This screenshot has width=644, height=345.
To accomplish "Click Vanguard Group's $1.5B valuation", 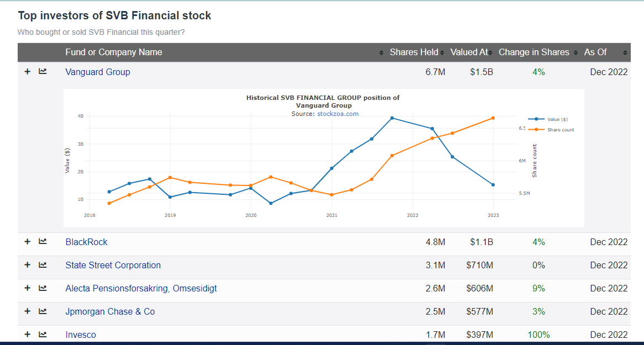I will pyautogui.click(x=482, y=72).
